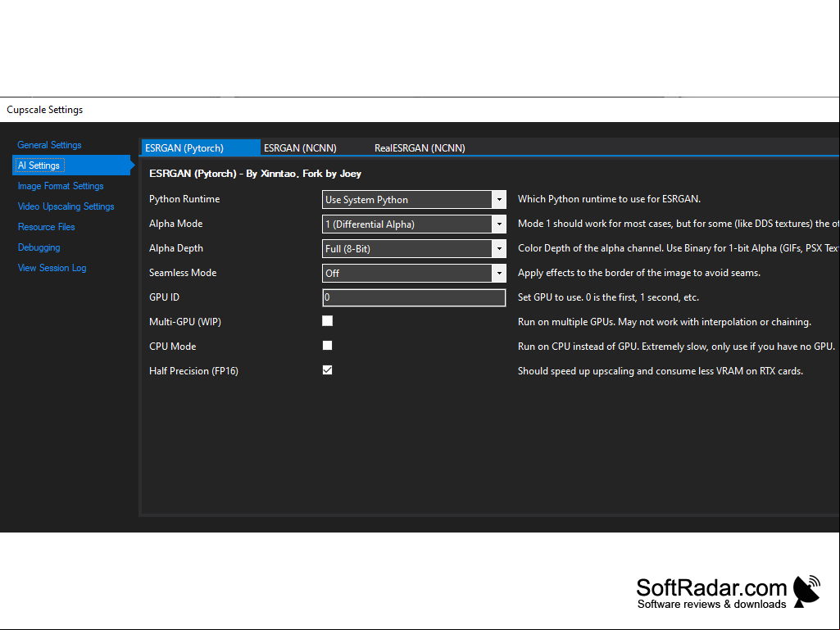Click the GPU ID input field

click(414, 297)
